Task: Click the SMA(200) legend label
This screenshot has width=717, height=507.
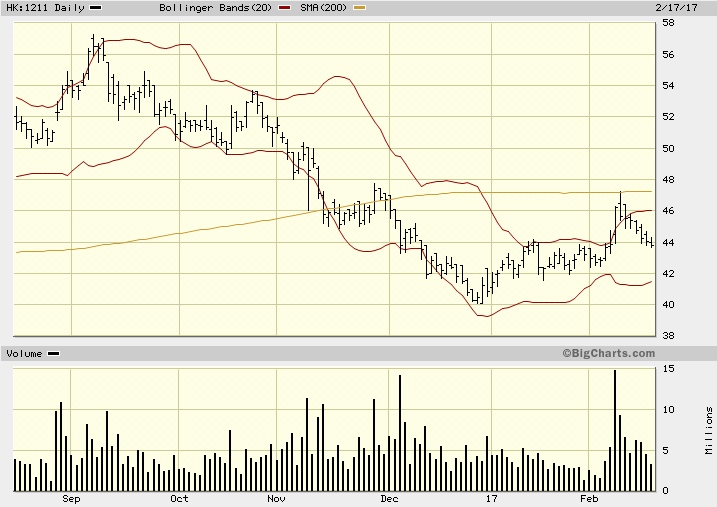Action: 324,8
